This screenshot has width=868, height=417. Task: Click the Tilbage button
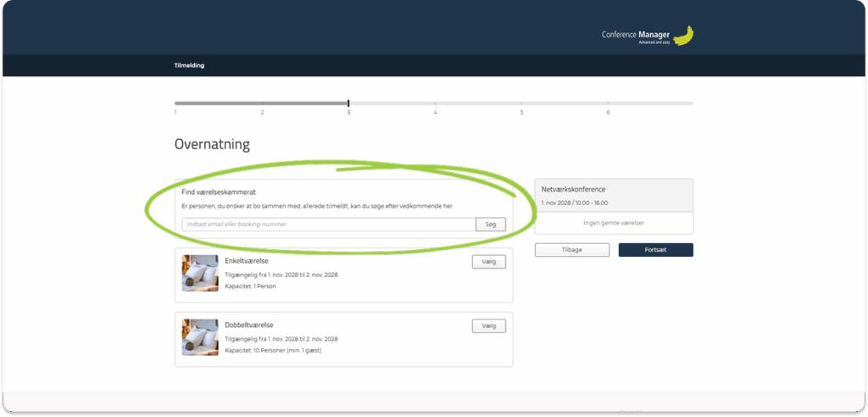pyautogui.click(x=571, y=250)
